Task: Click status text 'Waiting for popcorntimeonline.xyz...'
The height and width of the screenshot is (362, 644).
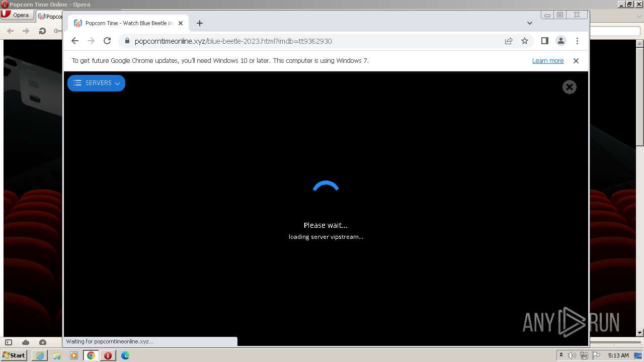Action: tap(110, 341)
